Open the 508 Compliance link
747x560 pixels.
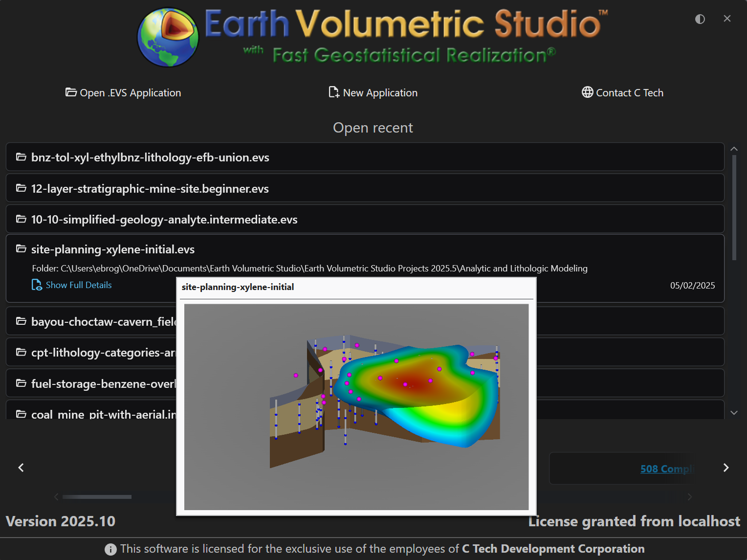(666, 469)
